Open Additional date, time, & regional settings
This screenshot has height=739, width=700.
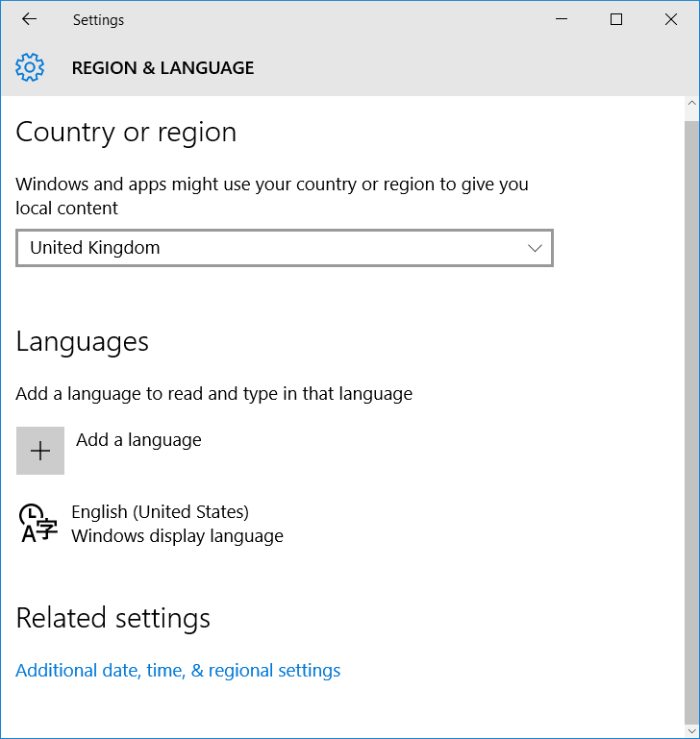click(x=178, y=670)
